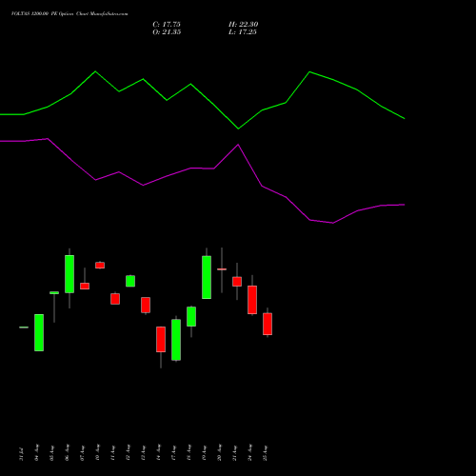The height and width of the screenshot is (476, 476).
Task: Select the 06 Aug date label
Action: 67,452
